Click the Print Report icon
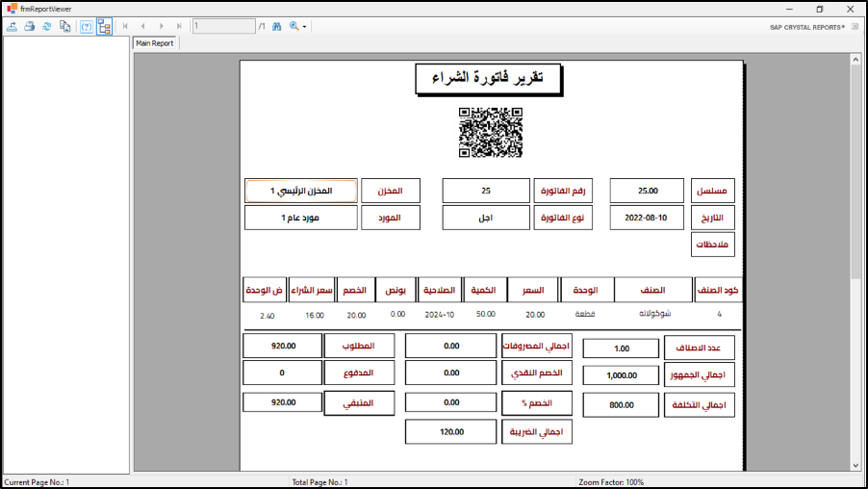 pos(29,26)
